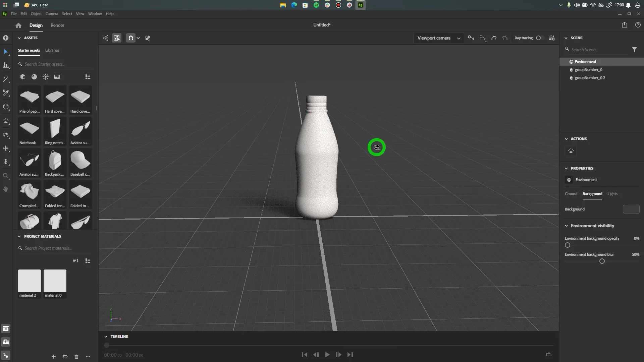
Task: Open the Camera menu
Action: pos(52,14)
